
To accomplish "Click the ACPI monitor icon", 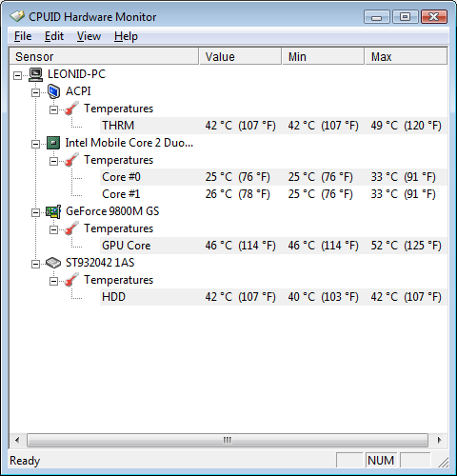I will 53,91.
